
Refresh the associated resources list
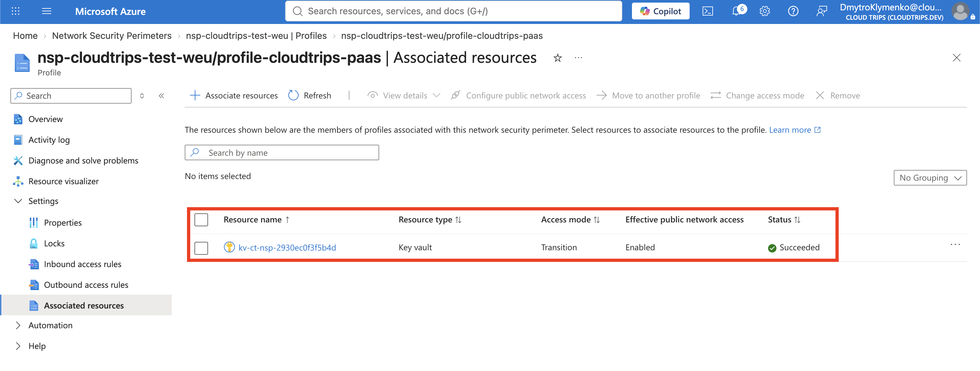(310, 96)
